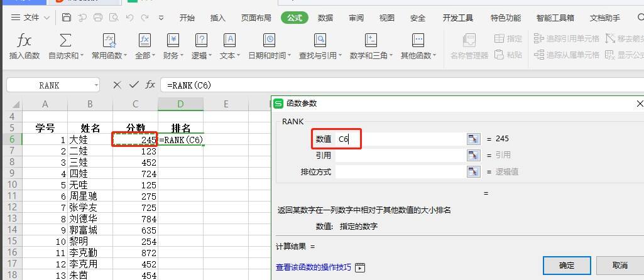This screenshot has width=644, height=280.
Task: Open the name box dropdown arrow
Action: 96,85
